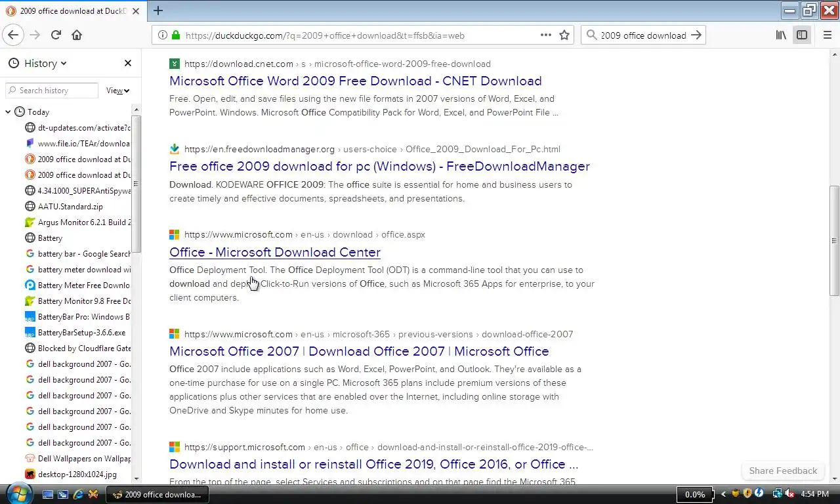This screenshot has width=840, height=504.
Task: Show site security padlock info
Action: pos(176,35)
